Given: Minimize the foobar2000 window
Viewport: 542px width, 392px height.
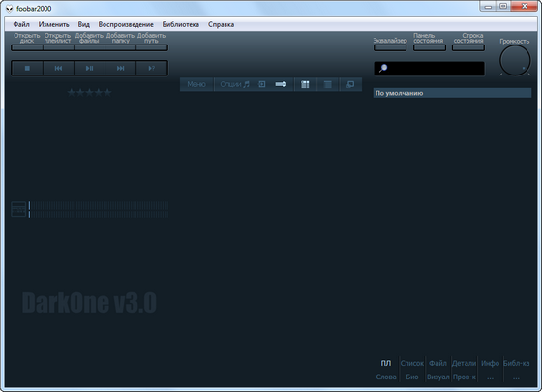Looking at the screenshot, I should coord(488,6).
